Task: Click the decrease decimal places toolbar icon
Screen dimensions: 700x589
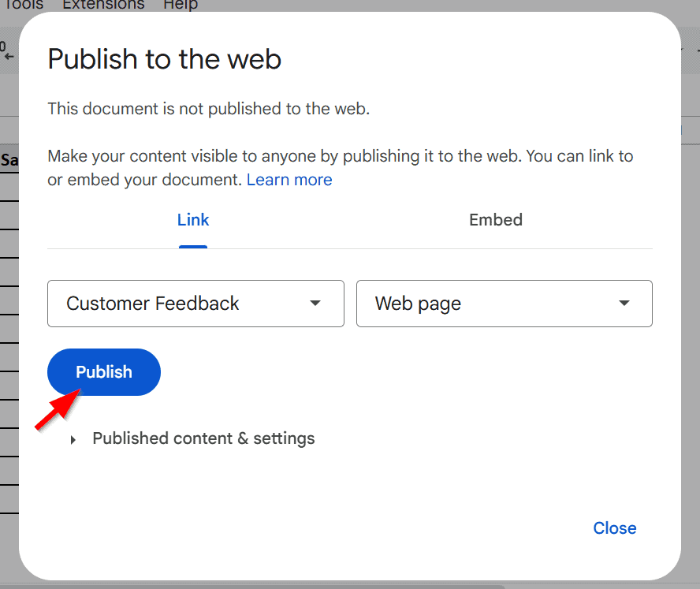Action: tap(7, 50)
